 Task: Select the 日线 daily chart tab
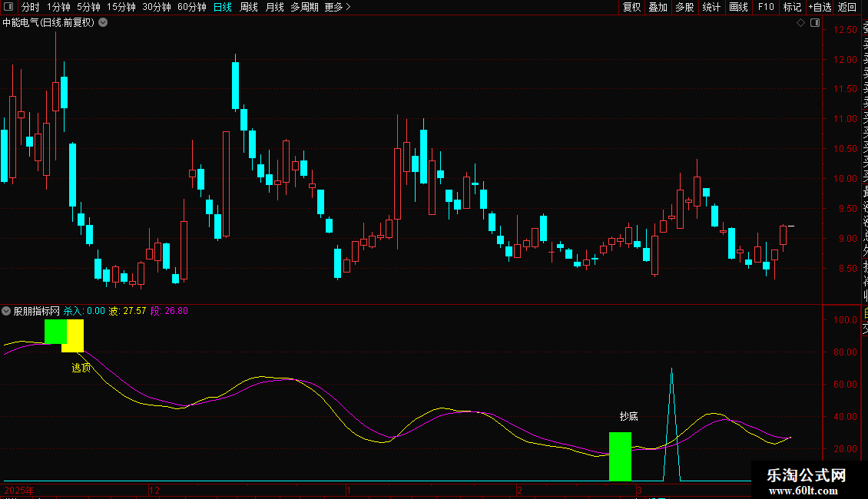tap(223, 7)
